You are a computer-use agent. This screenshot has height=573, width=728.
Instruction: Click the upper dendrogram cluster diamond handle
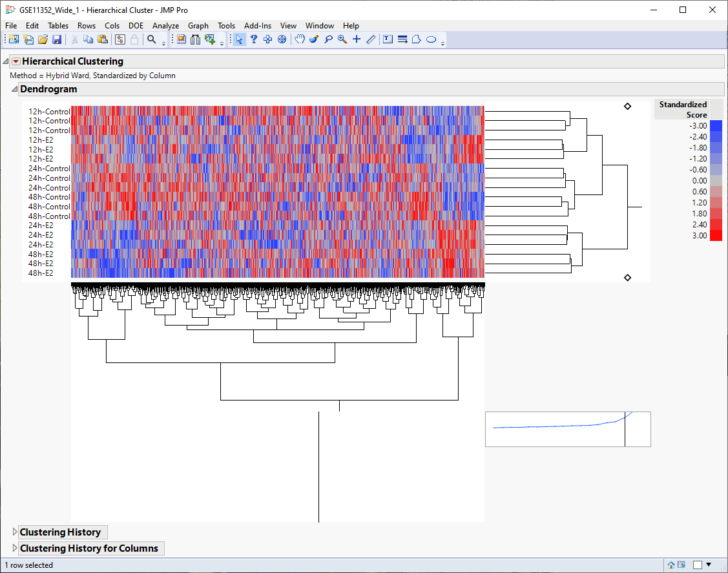[627, 107]
